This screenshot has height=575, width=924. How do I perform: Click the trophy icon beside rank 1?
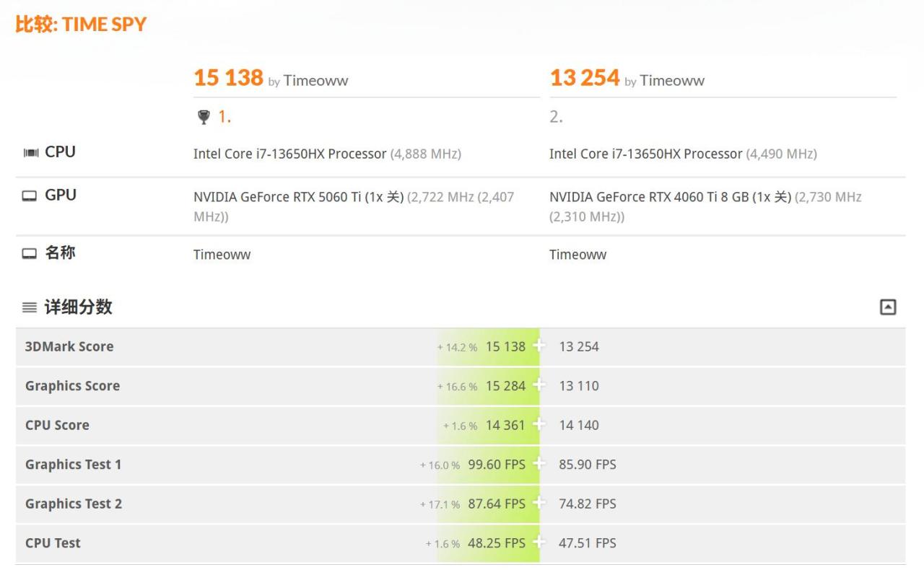tap(204, 117)
